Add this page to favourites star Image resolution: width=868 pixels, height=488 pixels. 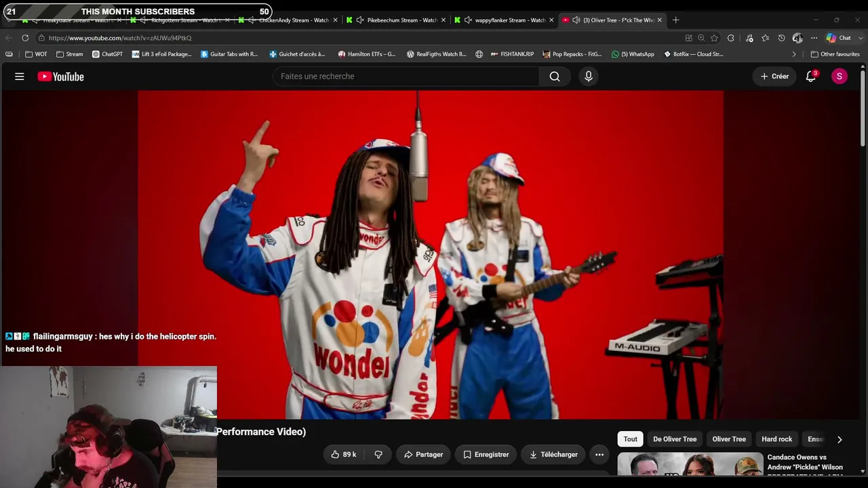pyautogui.click(x=714, y=38)
